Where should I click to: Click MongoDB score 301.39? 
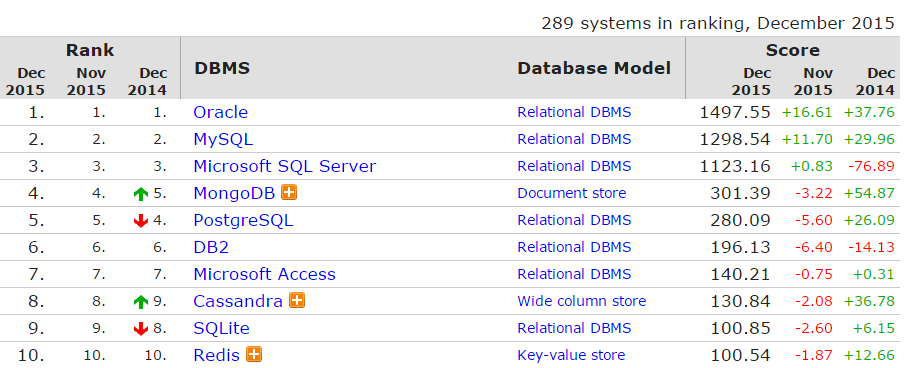coord(740,193)
